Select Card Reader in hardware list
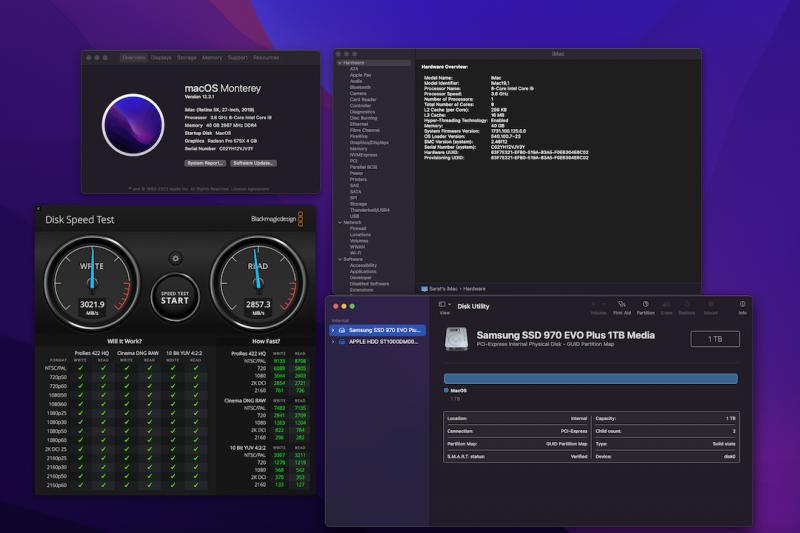This screenshot has width=800, height=533. pos(363,99)
